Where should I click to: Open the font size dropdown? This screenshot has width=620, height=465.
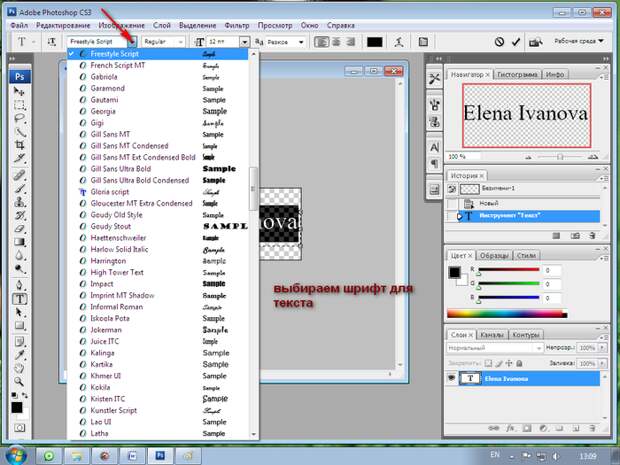coord(245,42)
